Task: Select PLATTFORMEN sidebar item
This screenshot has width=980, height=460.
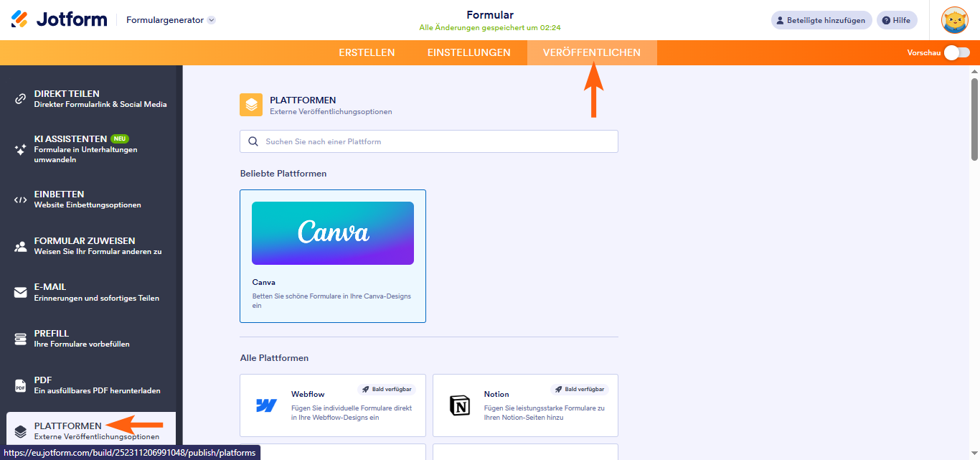Action: pyautogui.click(x=91, y=429)
